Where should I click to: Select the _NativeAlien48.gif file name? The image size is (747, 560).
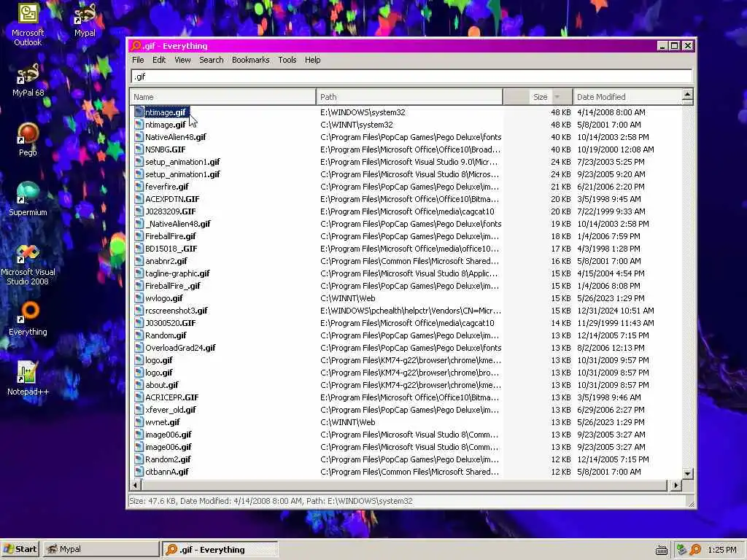coord(178,224)
